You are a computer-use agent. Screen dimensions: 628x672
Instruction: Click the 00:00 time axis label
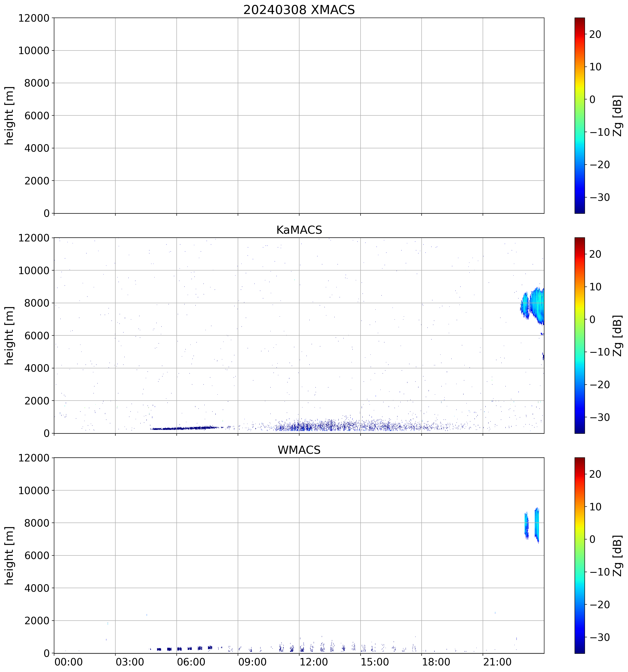pos(68,662)
